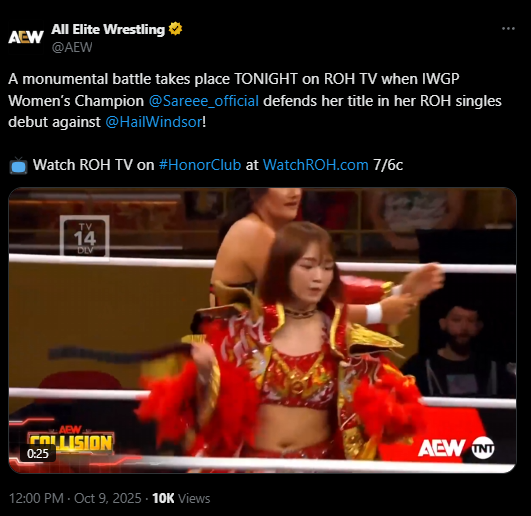Play the video on the wrestler in red
531x516 pixels.
click(x=262, y=330)
